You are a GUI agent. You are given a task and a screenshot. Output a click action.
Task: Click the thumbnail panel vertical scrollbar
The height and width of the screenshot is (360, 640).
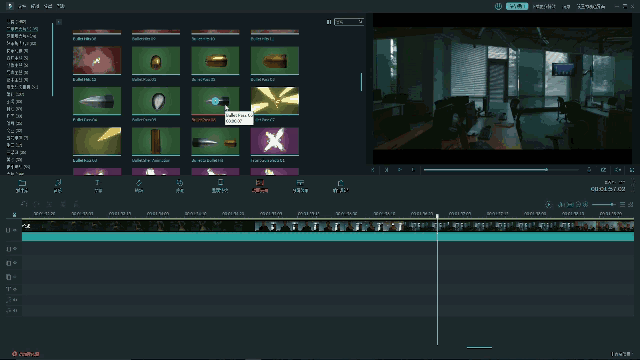coord(361,82)
